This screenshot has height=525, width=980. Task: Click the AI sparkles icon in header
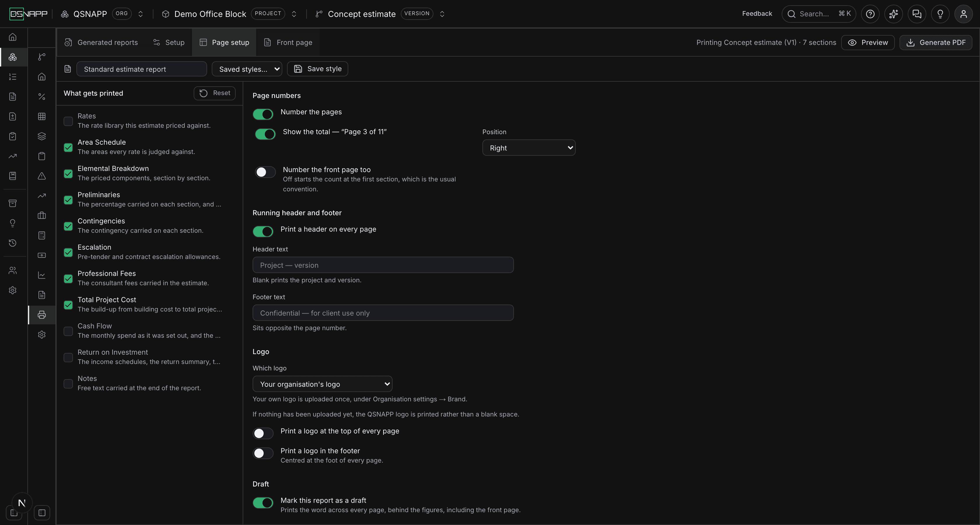tap(893, 14)
